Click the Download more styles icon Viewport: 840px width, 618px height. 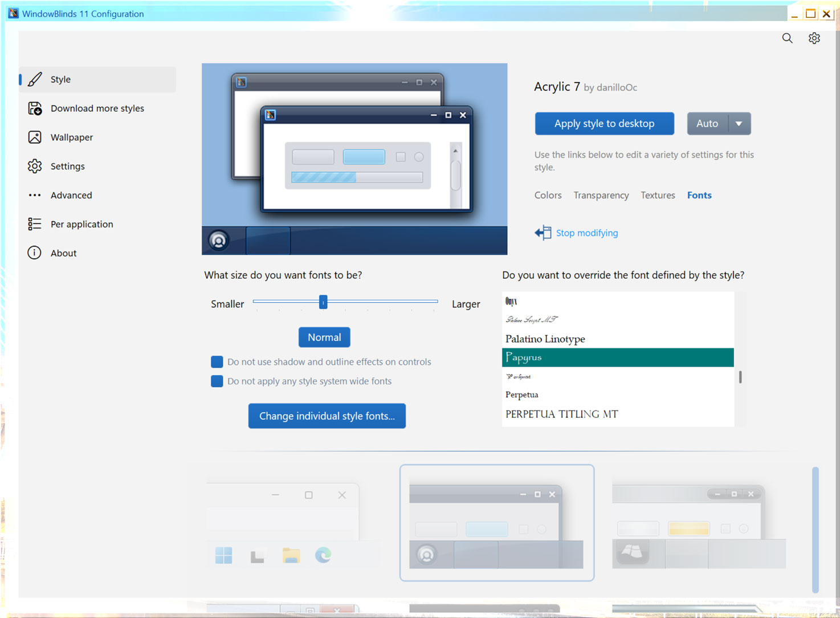[35, 108]
